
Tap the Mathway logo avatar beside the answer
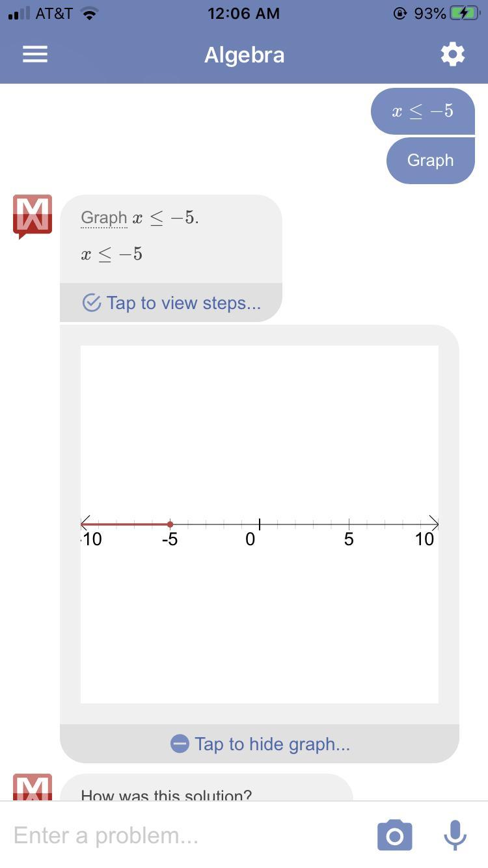(32, 217)
